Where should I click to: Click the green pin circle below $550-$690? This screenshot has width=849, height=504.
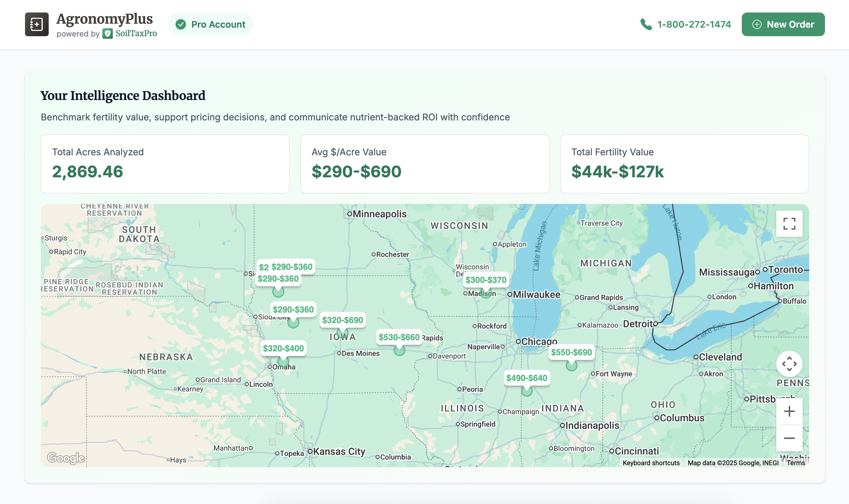pyautogui.click(x=572, y=365)
